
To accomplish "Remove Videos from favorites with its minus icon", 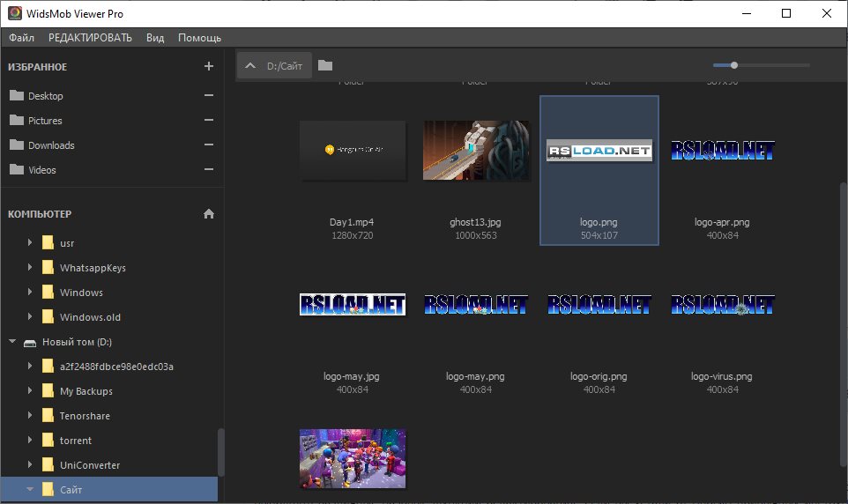I will point(209,169).
